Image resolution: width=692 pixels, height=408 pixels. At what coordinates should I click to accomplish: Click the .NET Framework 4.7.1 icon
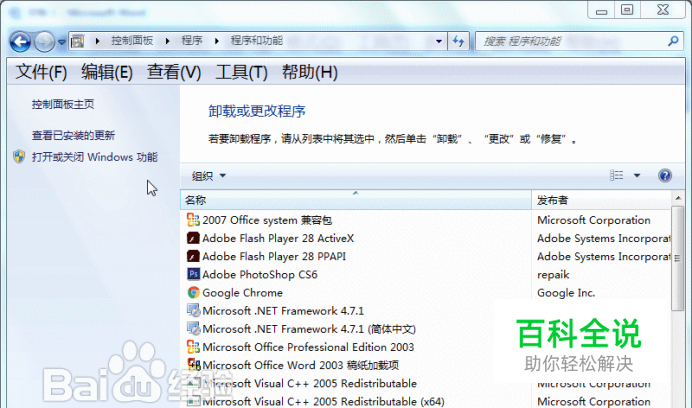tap(193, 310)
